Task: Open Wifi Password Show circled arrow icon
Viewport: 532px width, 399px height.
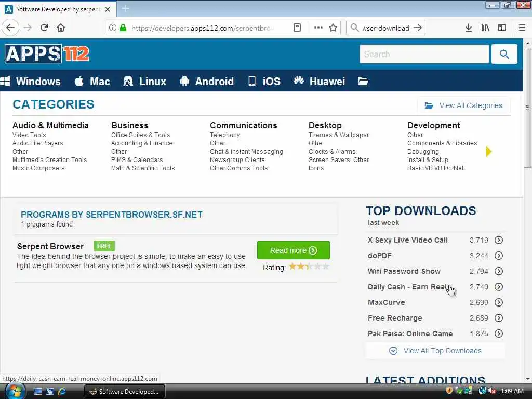Action: [498, 271]
